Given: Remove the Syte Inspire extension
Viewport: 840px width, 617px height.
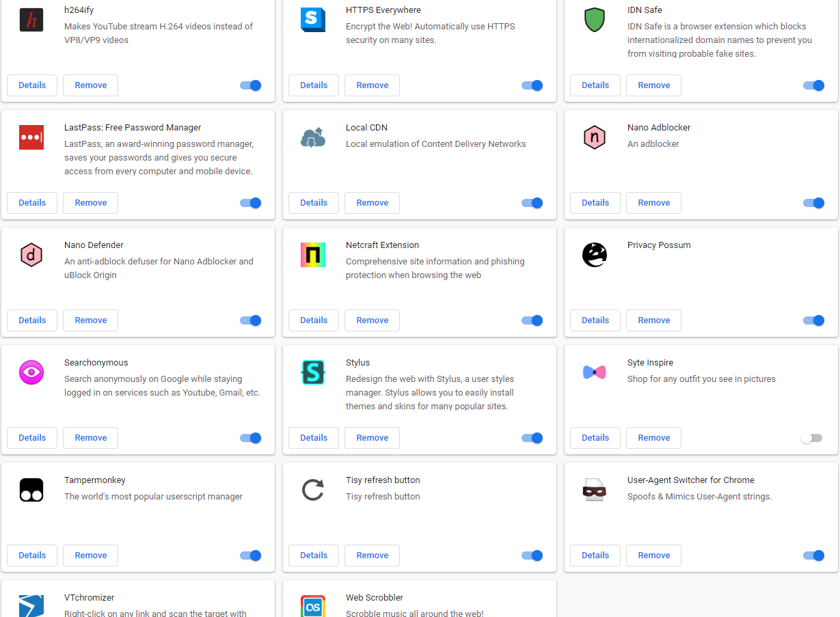Looking at the screenshot, I should [x=654, y=438].
